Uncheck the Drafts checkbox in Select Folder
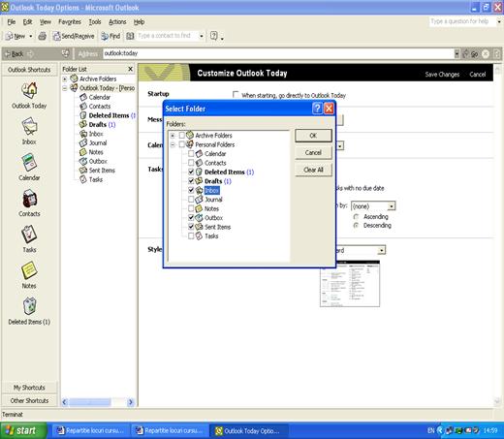The image size is (504, 439). [x=191, y=181]
